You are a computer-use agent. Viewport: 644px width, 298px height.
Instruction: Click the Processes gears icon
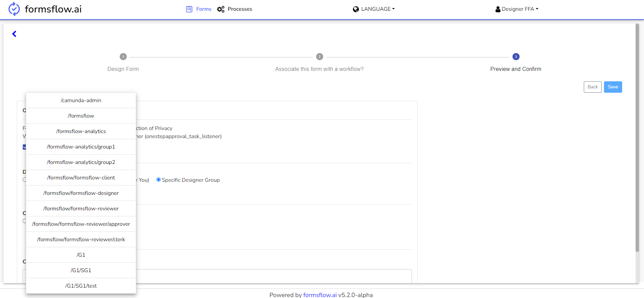pyautogui.click(x=221, y=9)
